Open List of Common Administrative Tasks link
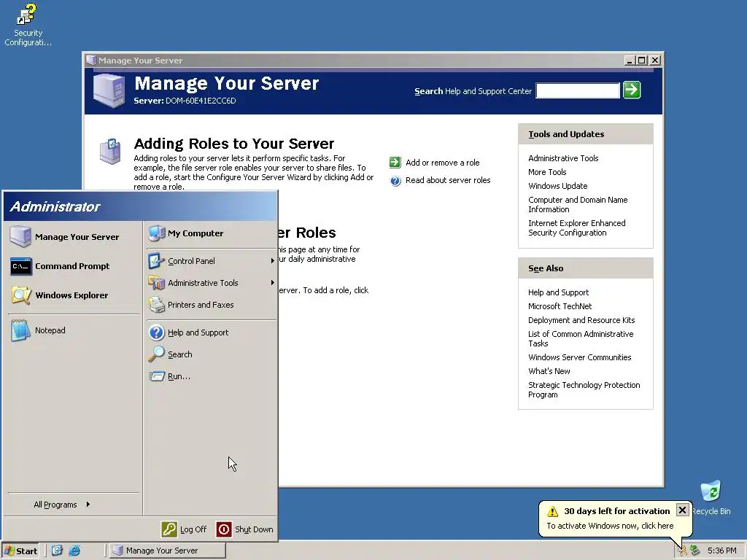The width and height of the screenshot is (747, 560). pos(581,338)
